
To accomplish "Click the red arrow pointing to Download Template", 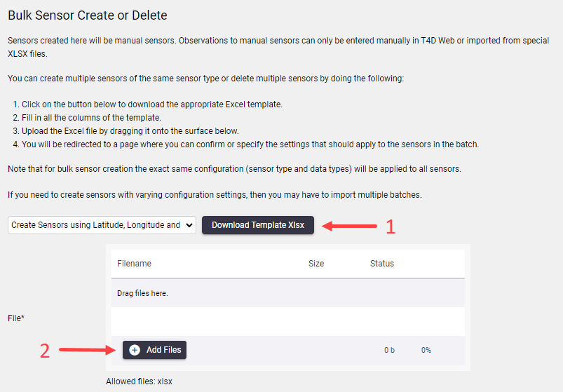I will pyautogui.click(x=349, y=226).
